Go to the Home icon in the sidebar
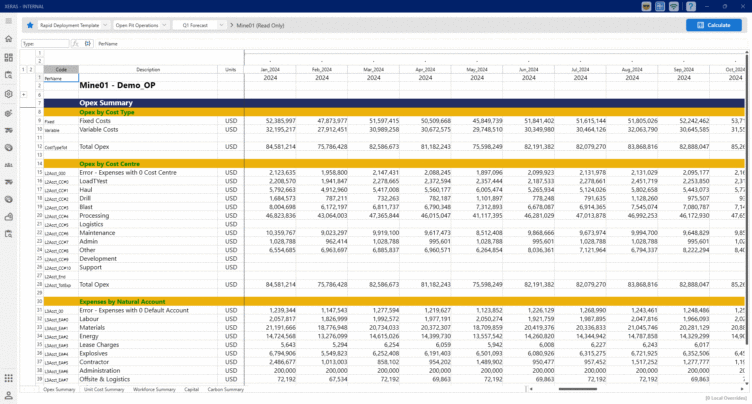 [x=9, y=39]
